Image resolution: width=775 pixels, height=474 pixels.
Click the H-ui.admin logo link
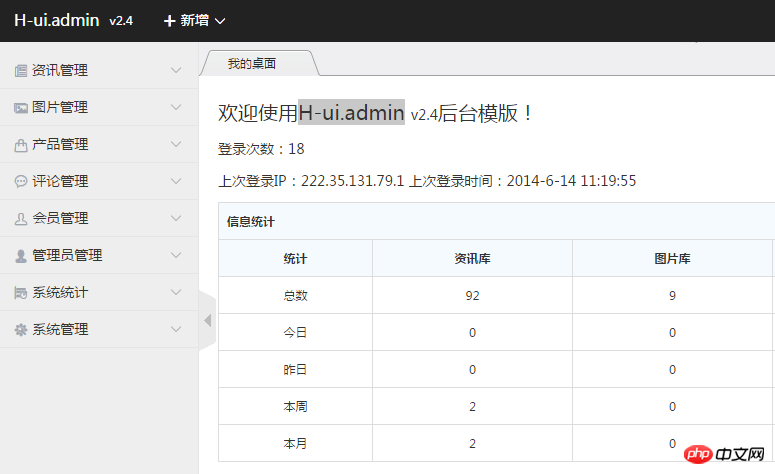coord(57,20)
